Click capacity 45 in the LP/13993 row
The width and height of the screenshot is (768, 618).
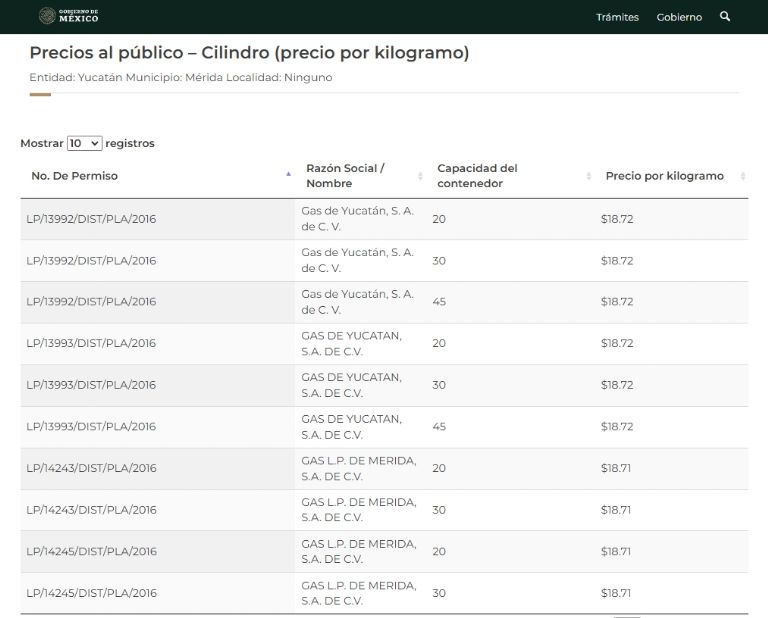tap(439, 427)
